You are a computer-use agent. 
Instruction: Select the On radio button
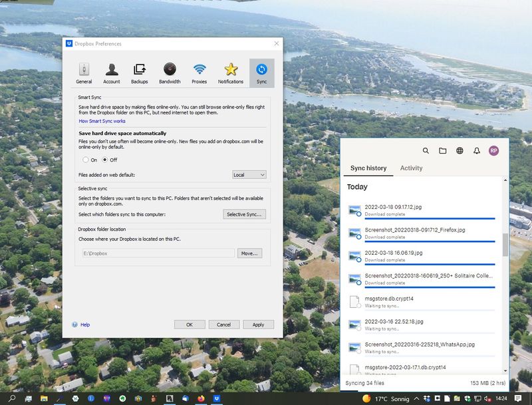(x=86, y=160)
